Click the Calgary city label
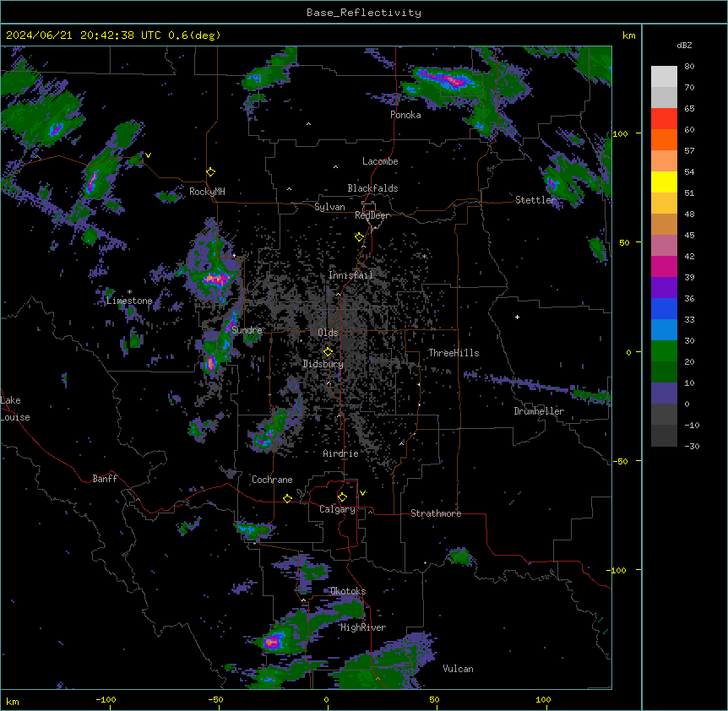The width and height of the screenshot is (728, 711). pos(337,509)
